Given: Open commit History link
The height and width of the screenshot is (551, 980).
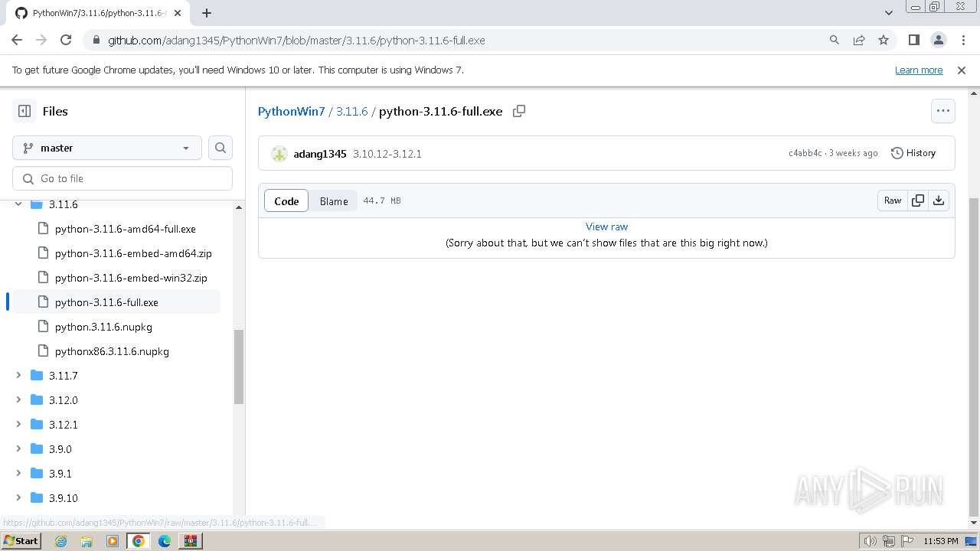Looking at the screenshot, I should 913,153.
